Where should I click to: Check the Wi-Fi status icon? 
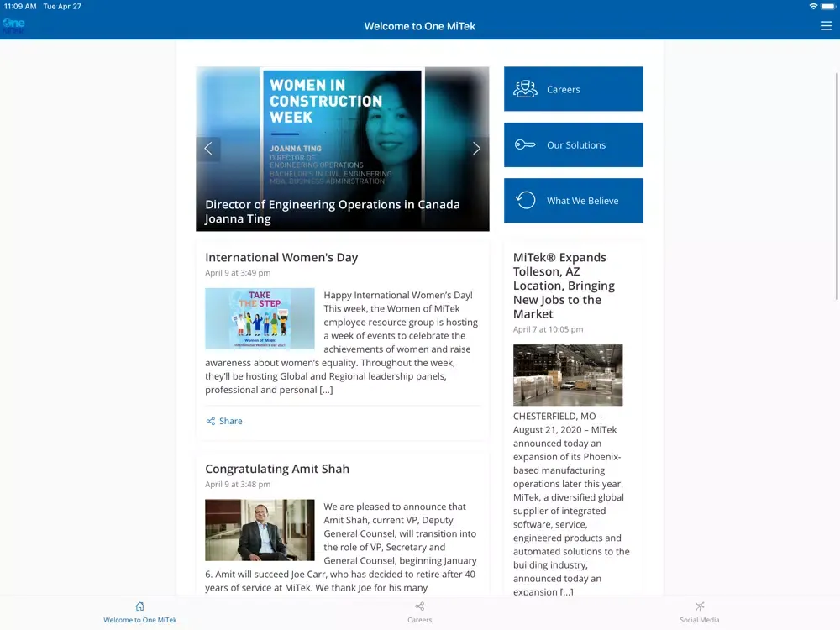813,7
